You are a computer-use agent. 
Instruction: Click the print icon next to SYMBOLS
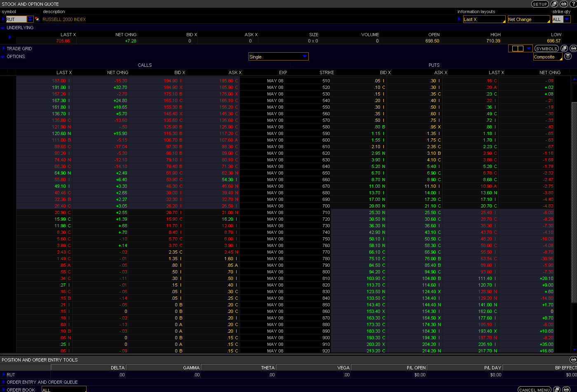[x=573, y=49]
